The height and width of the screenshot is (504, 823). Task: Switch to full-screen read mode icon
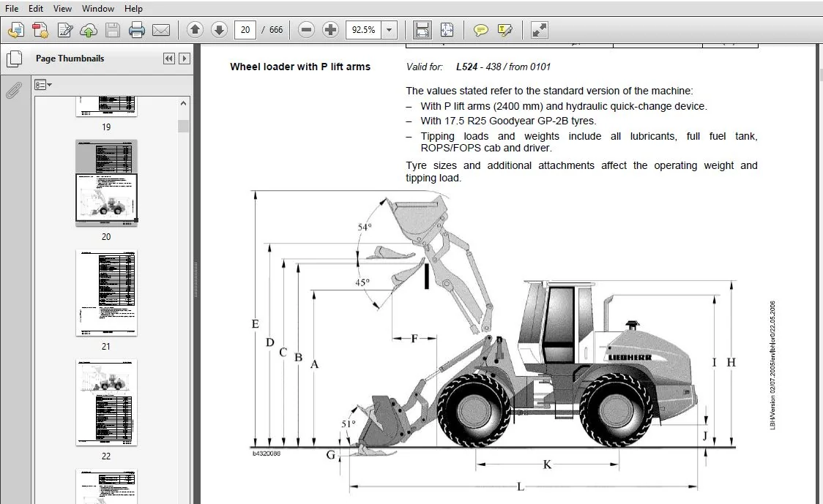(x=539, y=30)
